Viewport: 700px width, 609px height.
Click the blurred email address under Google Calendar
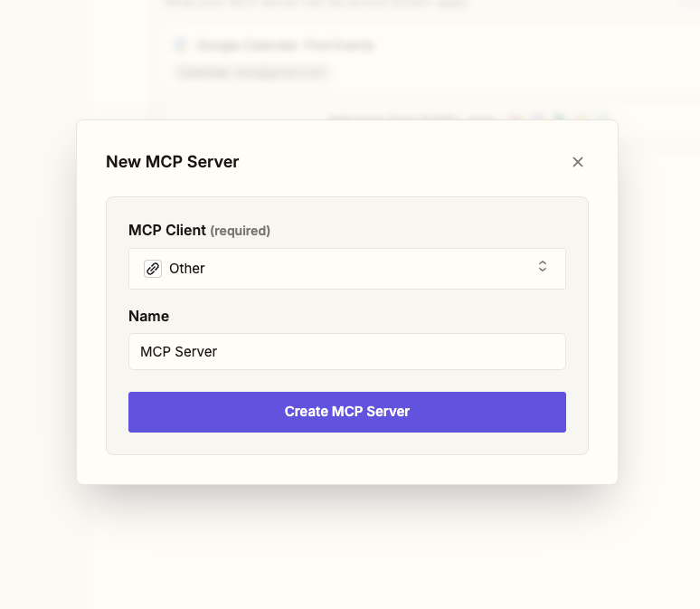[251, 71]
